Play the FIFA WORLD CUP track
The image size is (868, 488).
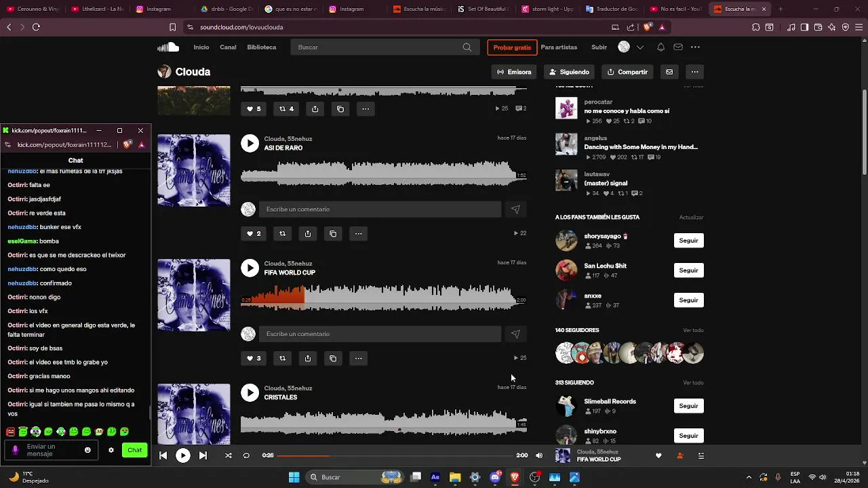pyautogui.click(x=250, y=268)
